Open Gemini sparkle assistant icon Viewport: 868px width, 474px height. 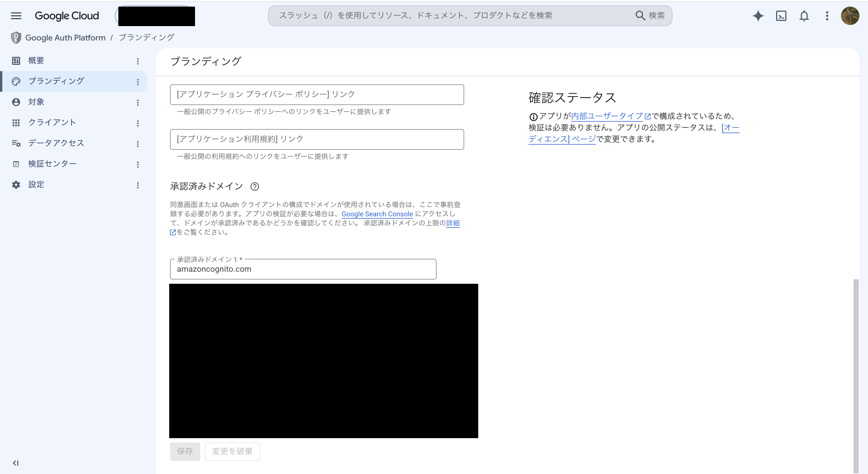click(758, 16)
